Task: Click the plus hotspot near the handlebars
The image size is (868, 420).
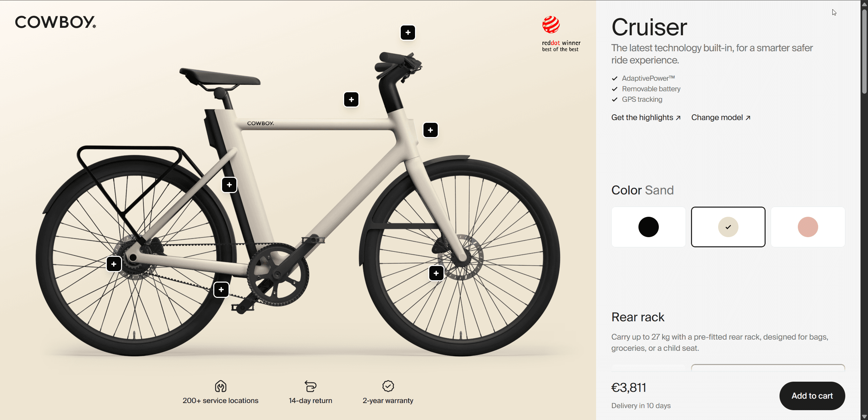Action: pyautogui.click(x=408, y=33)
